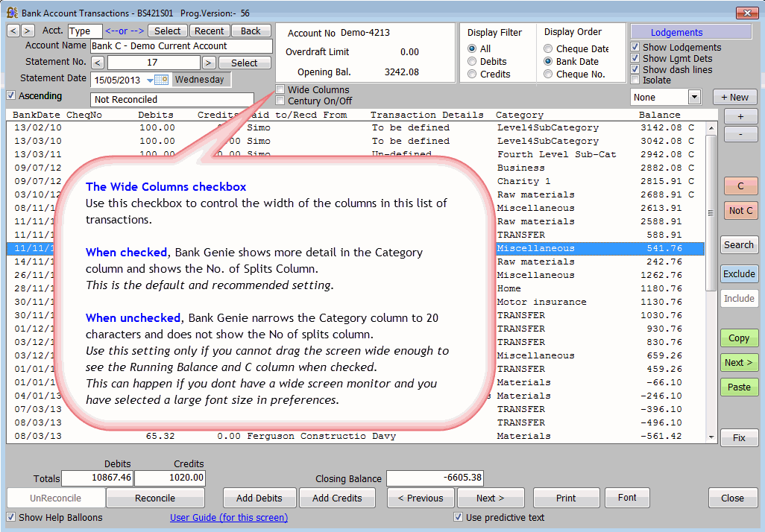Uncheck Show Lodgements
The width and height of the screenshot is (765, 532).
click(635, 47)
